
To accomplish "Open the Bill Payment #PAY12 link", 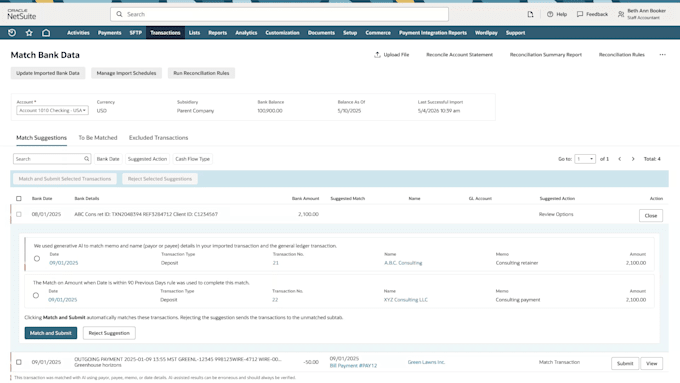I will point(353,366).
